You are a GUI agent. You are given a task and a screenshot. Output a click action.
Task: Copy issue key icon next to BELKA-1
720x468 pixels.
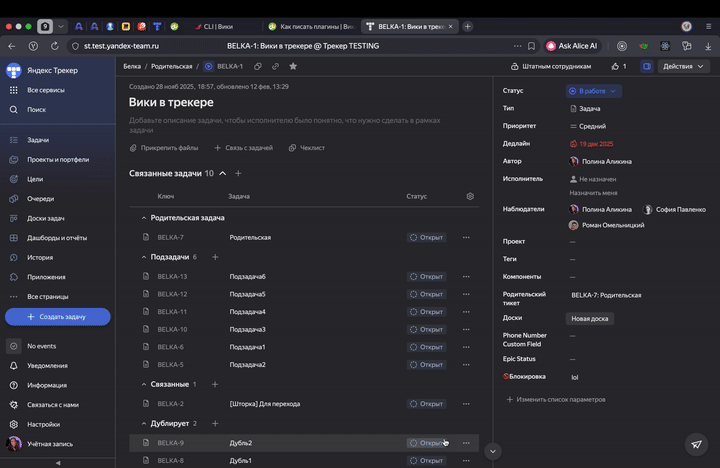pos(258,66)
